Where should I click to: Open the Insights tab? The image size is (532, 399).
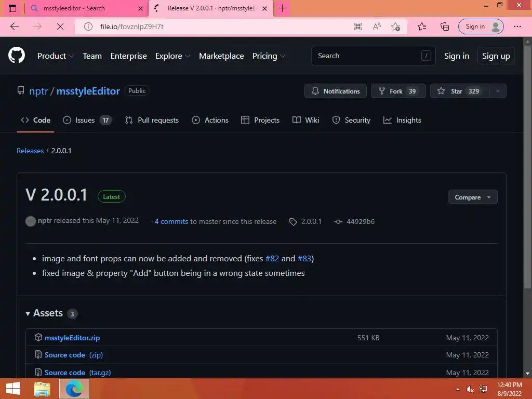point(402,120)
